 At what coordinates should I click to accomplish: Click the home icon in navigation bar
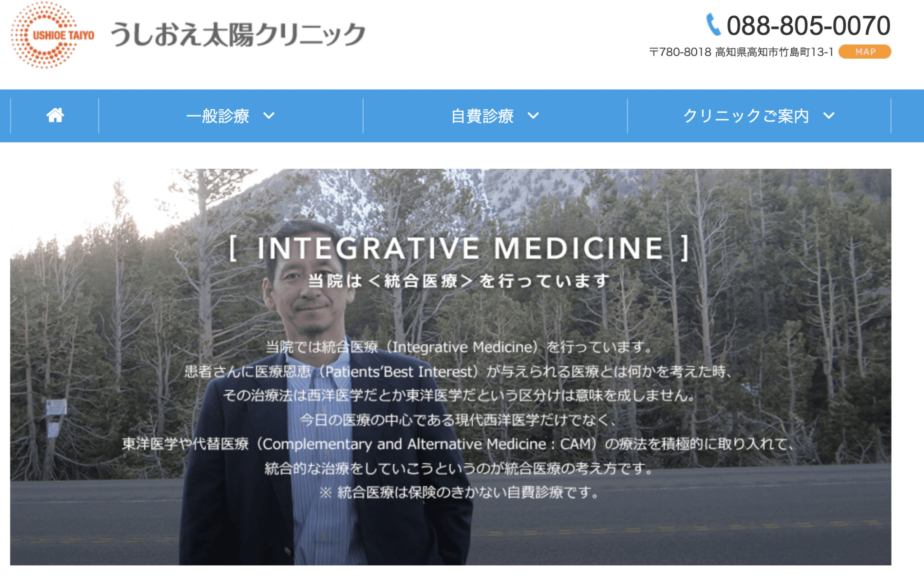55,116
